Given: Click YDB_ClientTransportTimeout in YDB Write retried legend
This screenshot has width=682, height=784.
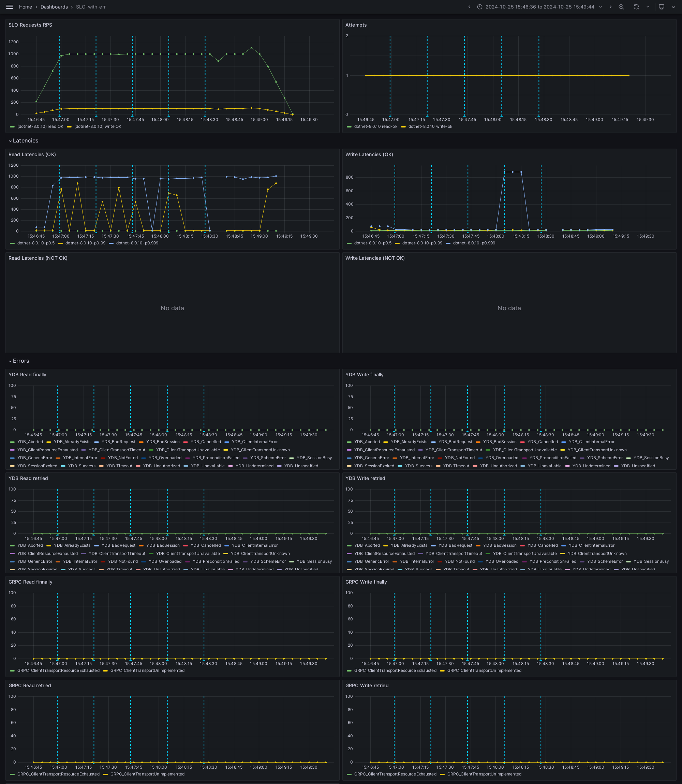Looking at the screenshot, I should [x=454, y=554].
